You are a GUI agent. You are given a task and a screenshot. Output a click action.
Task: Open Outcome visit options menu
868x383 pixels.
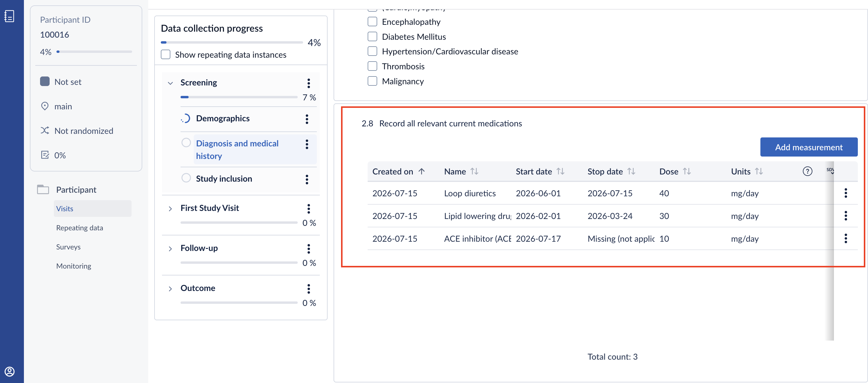click(308, 289)
